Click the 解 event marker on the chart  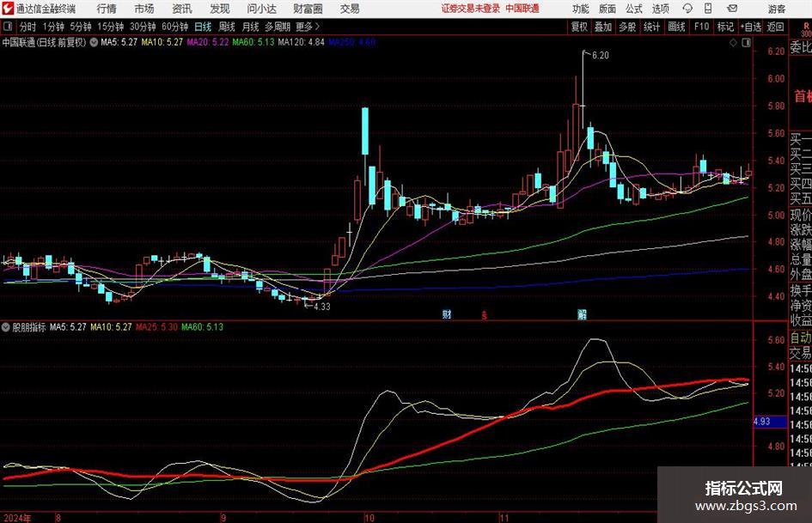tap(582, 313)
